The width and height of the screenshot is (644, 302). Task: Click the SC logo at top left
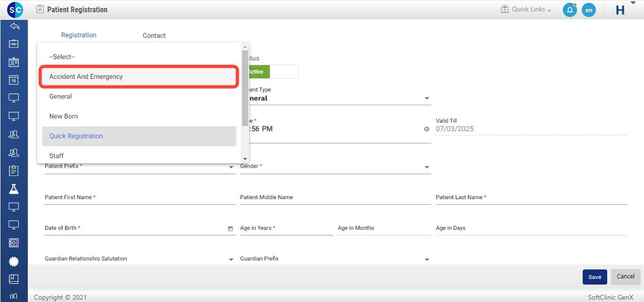(15, 9)
